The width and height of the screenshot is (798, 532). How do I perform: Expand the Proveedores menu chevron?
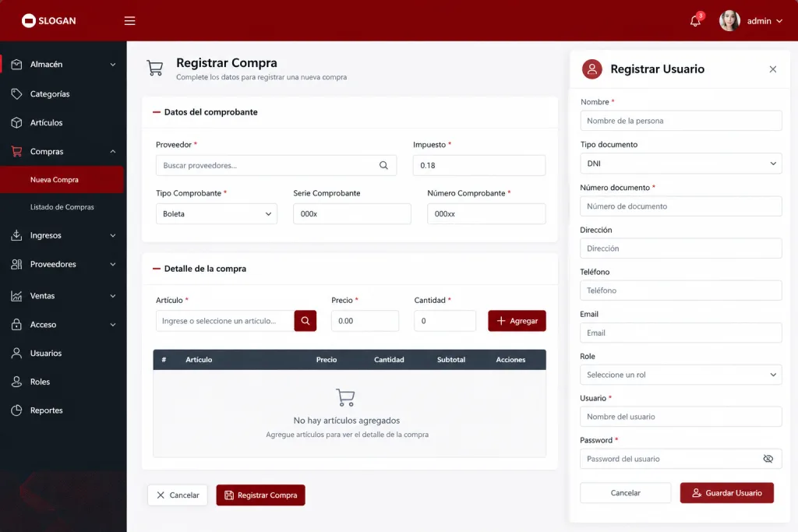113,264
